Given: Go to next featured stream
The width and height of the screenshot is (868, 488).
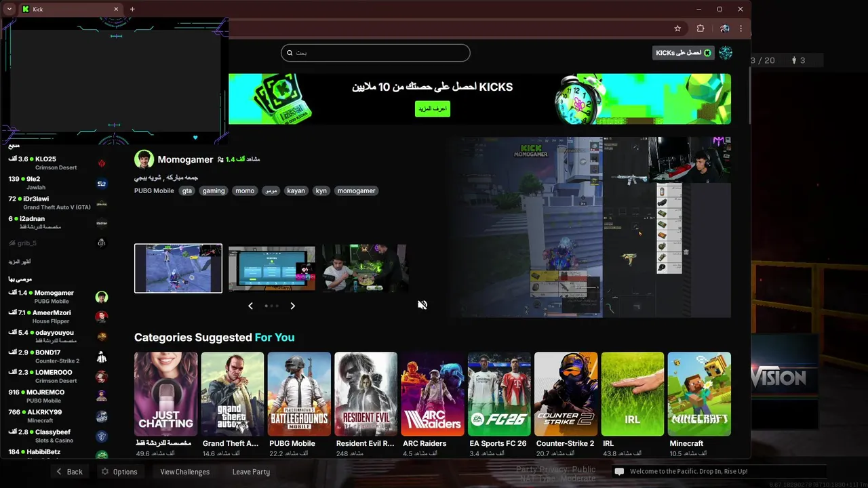Looking at the screenshot, I should (292, 306).
